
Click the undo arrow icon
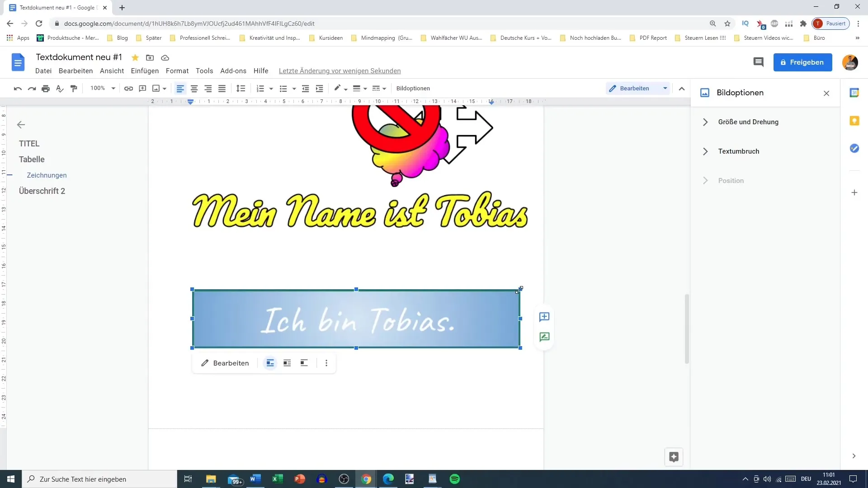[17, 88]
